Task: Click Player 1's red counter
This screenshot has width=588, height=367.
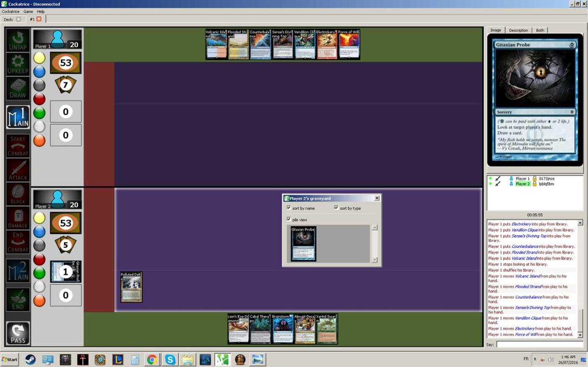Action: click(39, 99)
